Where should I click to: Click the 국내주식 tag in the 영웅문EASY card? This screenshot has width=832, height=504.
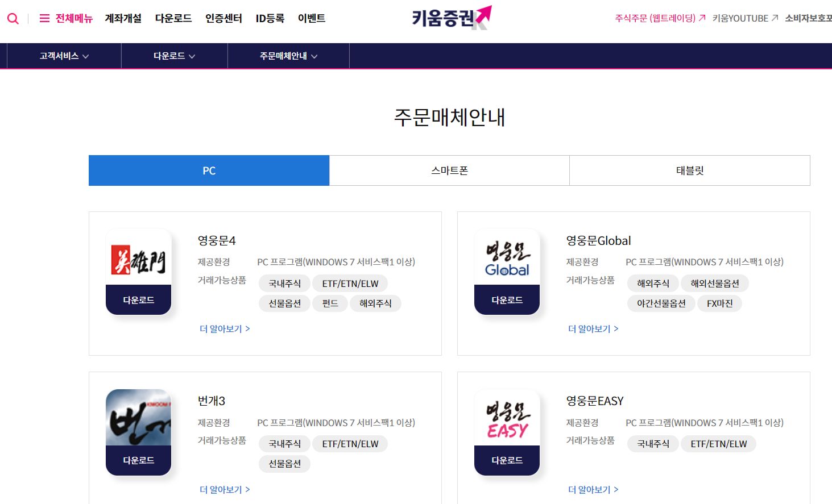tap(653, 444)
